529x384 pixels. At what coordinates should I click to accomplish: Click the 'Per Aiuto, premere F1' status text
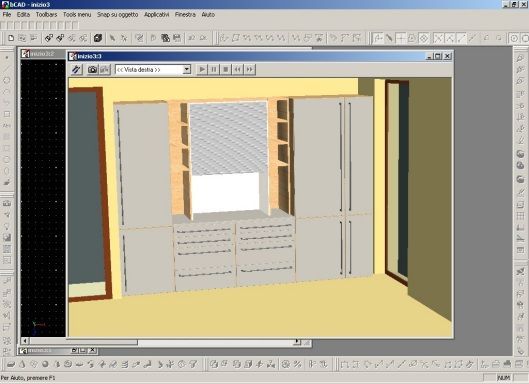pos(28,378)
